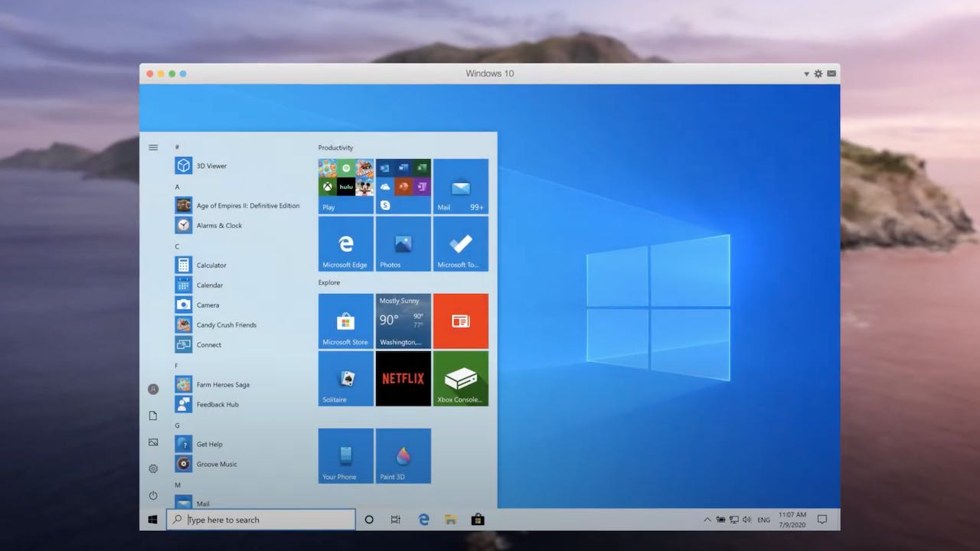Open File Explorer from the taskbar
Screen dimensions: 980x551
[451, 520]
